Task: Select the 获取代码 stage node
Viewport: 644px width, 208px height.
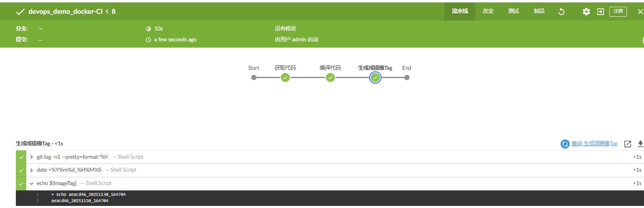Action: point(285,77)
